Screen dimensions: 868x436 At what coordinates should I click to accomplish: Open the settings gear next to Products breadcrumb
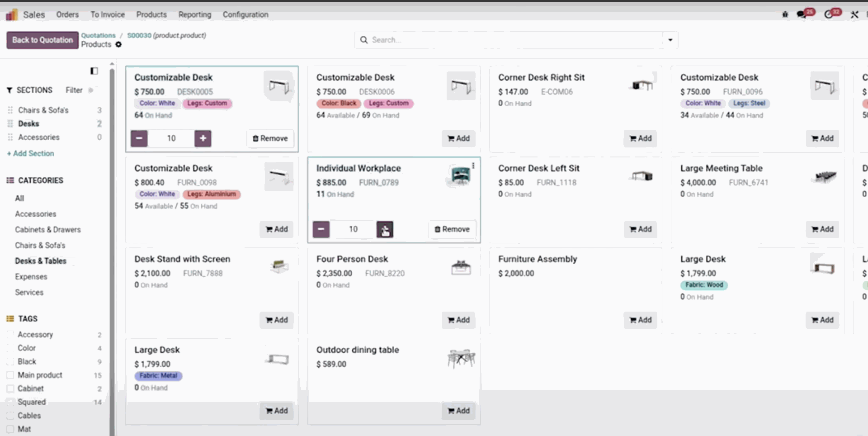click(x=118, y=44)
